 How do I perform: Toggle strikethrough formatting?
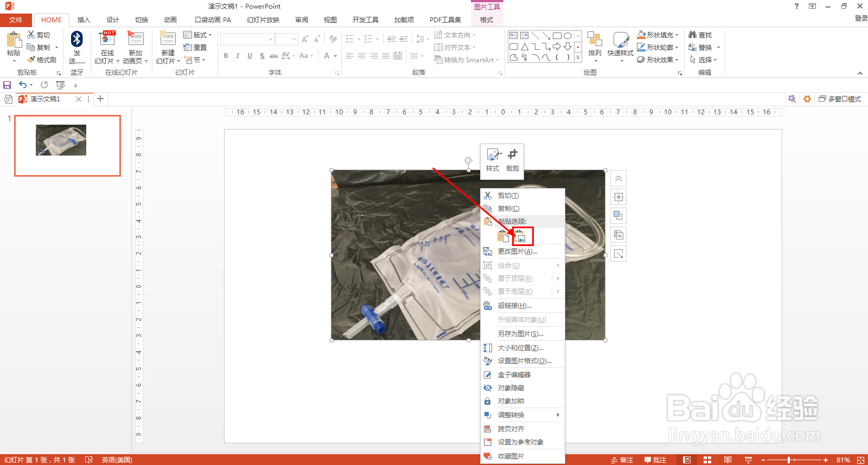[274, 56]
